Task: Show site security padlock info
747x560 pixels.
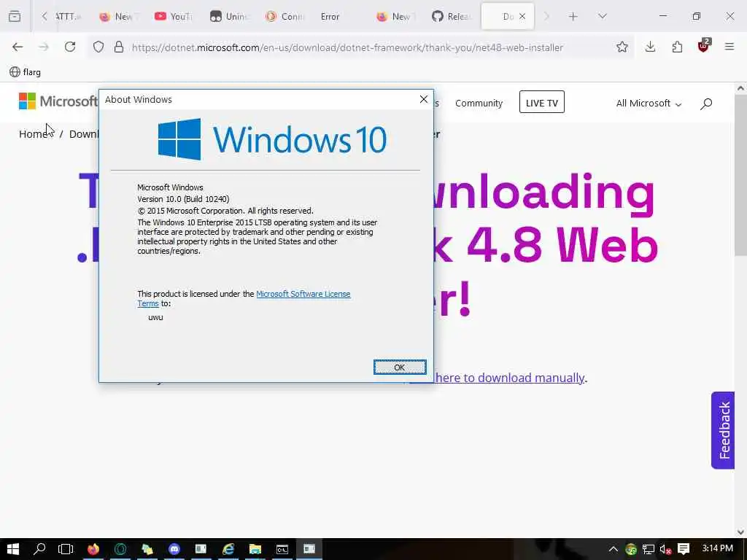Action: [119, 47]
